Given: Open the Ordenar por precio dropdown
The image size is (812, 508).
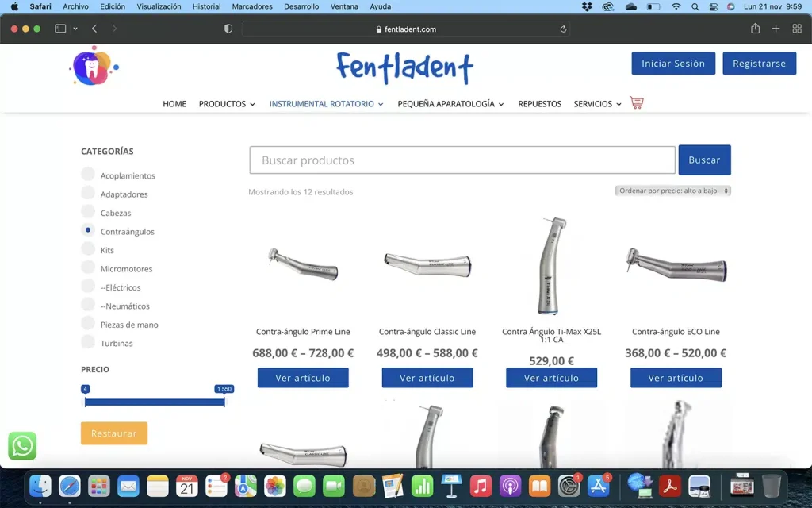Looking at the screenshot, I should pos(672,190).
